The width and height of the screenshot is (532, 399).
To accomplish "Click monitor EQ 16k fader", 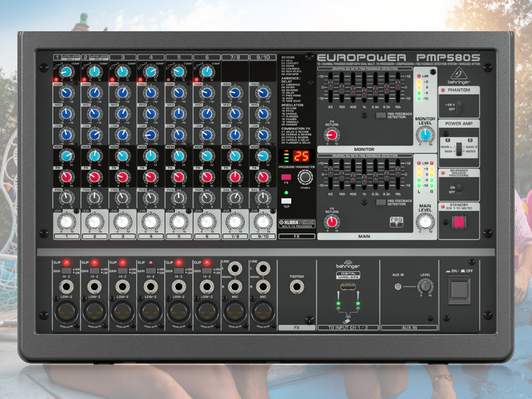I will tap(398, 85).
